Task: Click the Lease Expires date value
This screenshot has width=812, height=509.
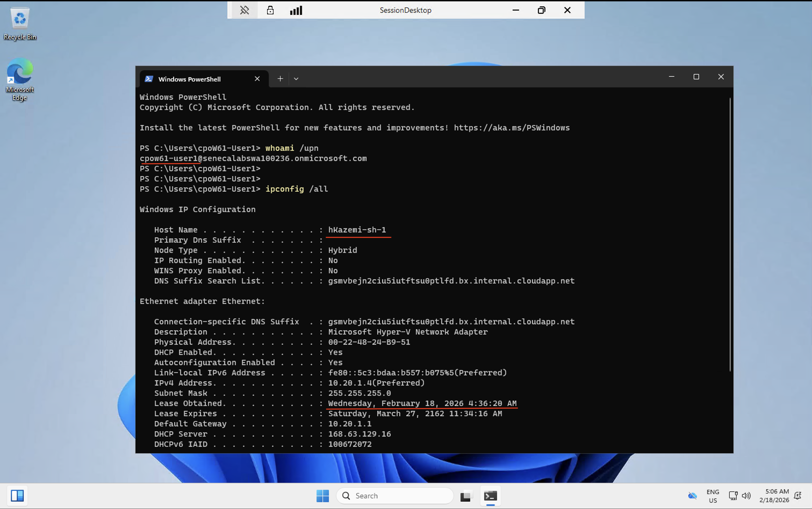Action: (x=415, y=414)
